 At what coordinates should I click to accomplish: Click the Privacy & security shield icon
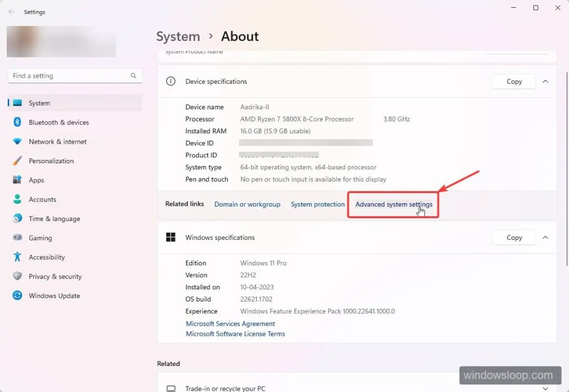coord(17,276)
